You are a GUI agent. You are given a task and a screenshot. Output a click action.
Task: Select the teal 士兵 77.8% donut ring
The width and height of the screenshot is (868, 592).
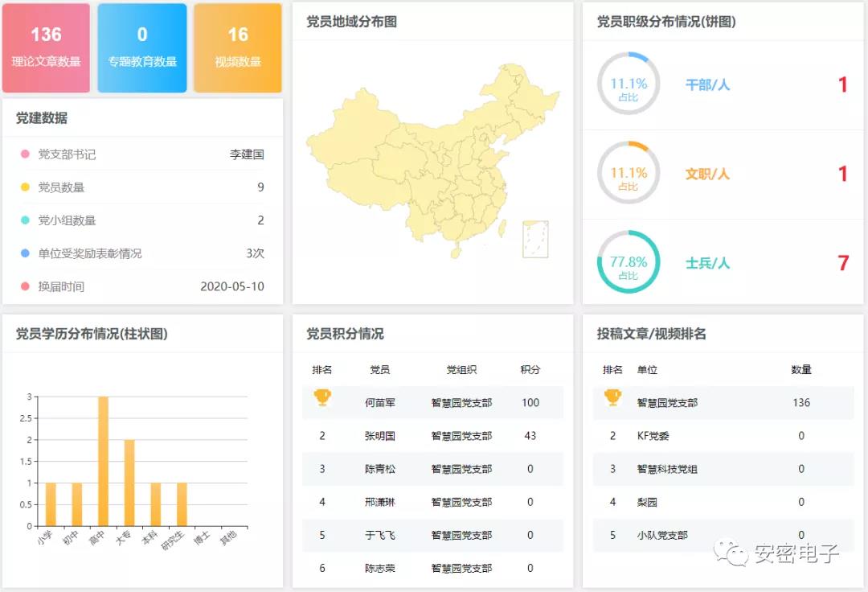pos(628,262)
